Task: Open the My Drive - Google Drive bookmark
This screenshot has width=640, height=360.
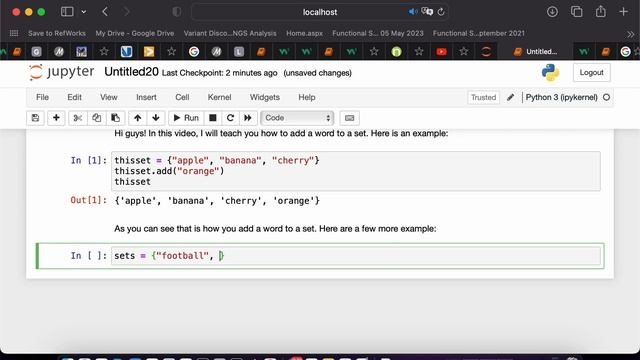Action: pyautogui.click(x=135, y=33)
